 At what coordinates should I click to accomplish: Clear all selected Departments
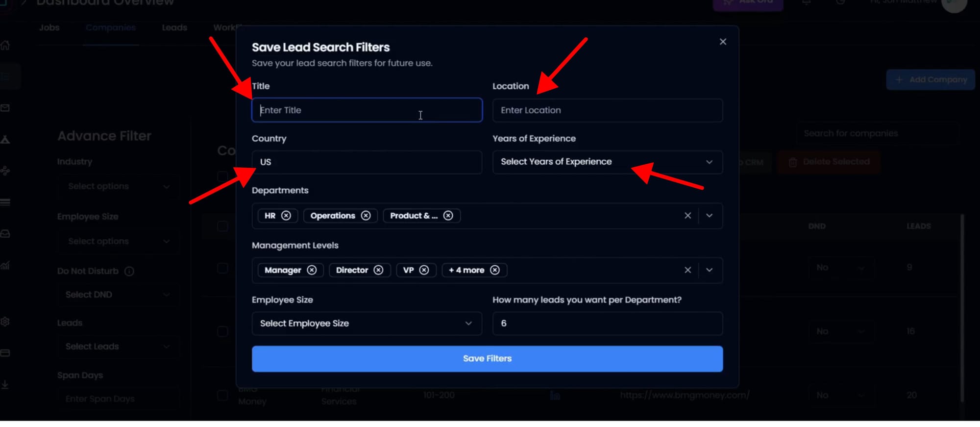click(x=687, y=216)
